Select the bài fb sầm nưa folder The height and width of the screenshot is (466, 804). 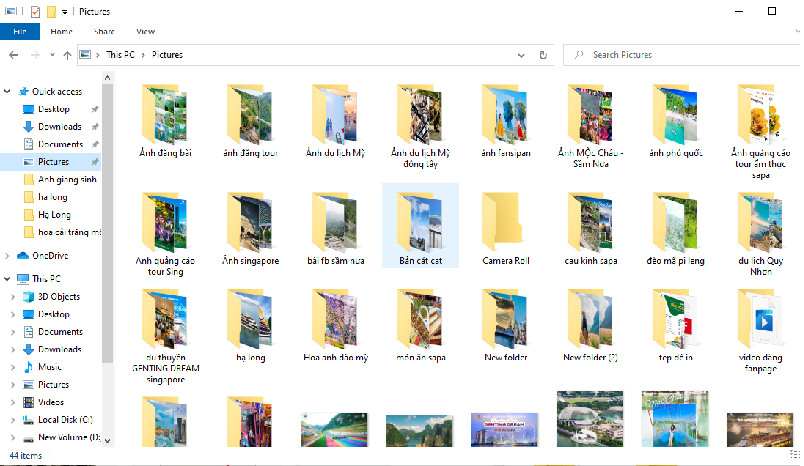pyautogui.click(x=335, y=228)
